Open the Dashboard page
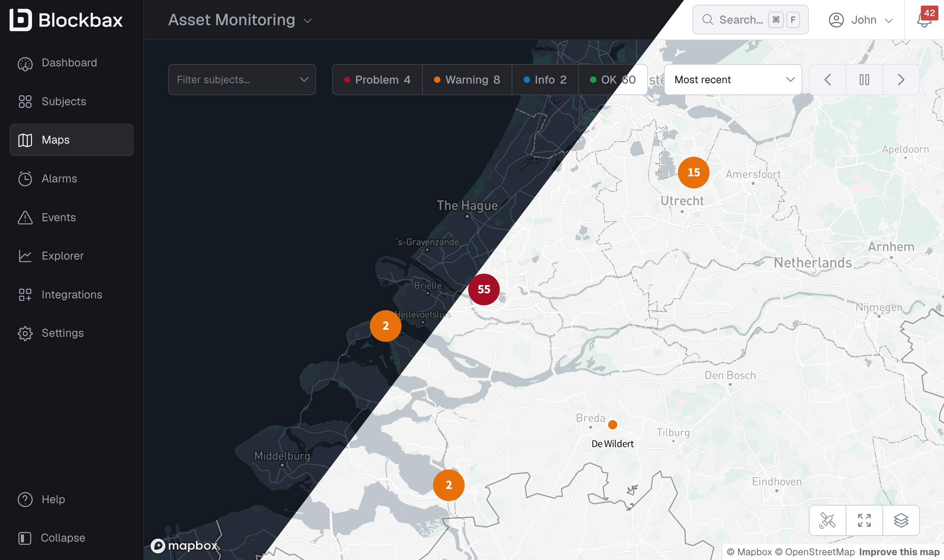Viewport: 944px width, 560px height. [x=71, y=63]
